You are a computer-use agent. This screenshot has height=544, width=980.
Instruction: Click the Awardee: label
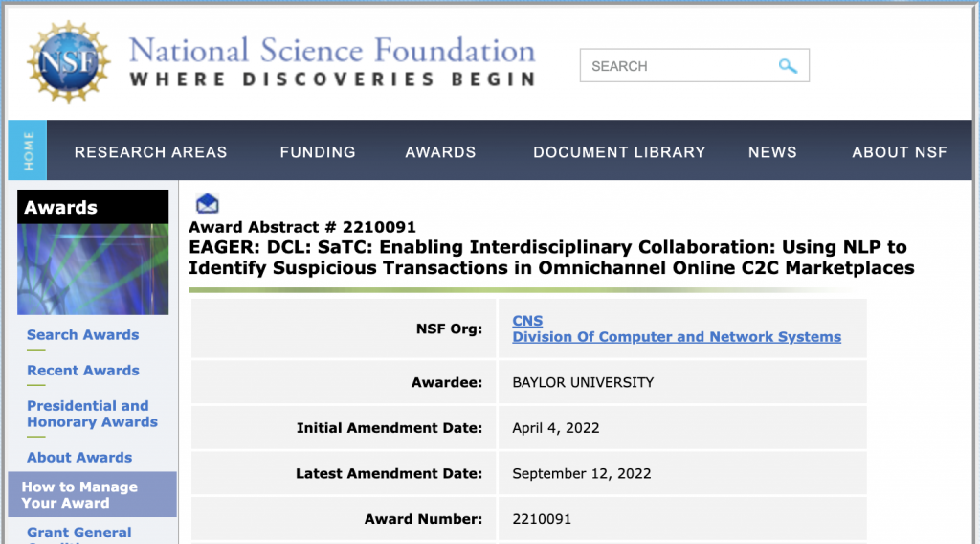coord(446,383)
